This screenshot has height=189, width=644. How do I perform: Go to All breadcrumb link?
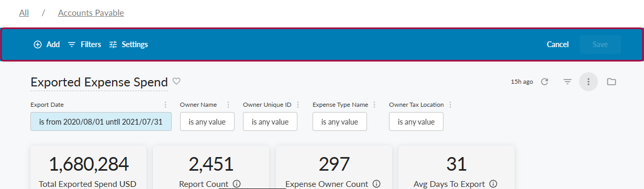(x=24, y=13)
